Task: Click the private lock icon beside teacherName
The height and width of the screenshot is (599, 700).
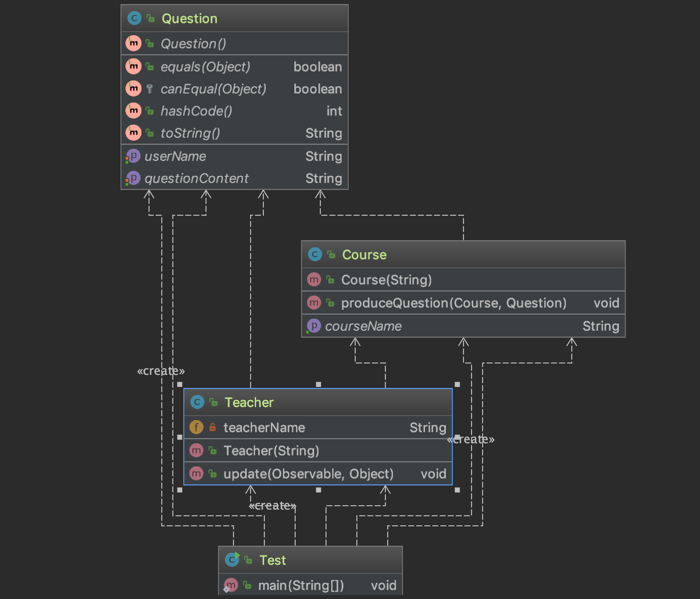Action: [x=212, y=427]
